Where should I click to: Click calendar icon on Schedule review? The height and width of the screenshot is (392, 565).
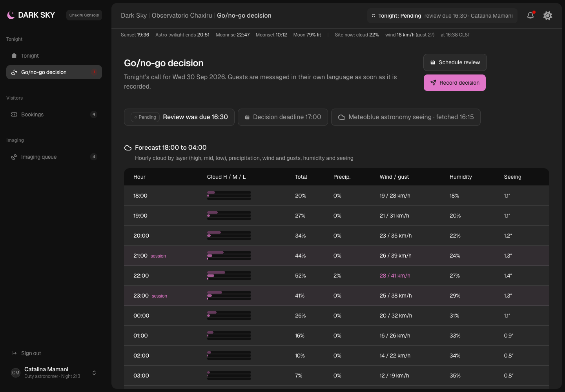(433, 62)
